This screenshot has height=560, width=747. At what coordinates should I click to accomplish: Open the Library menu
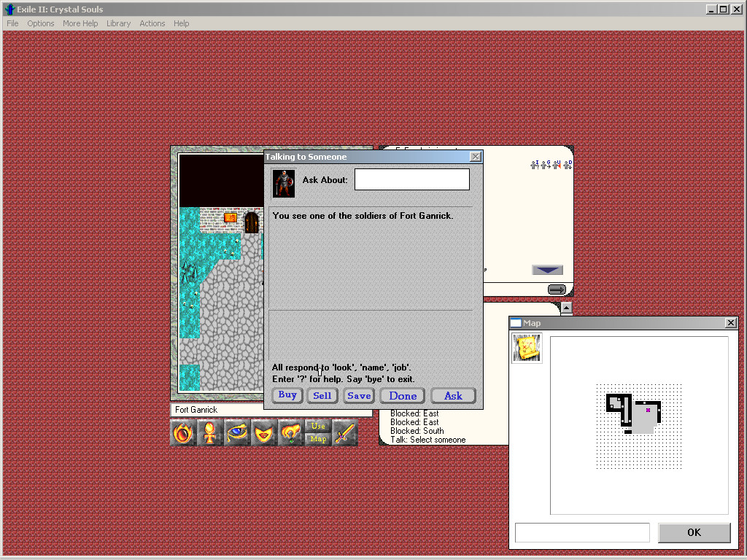(118, 23)
